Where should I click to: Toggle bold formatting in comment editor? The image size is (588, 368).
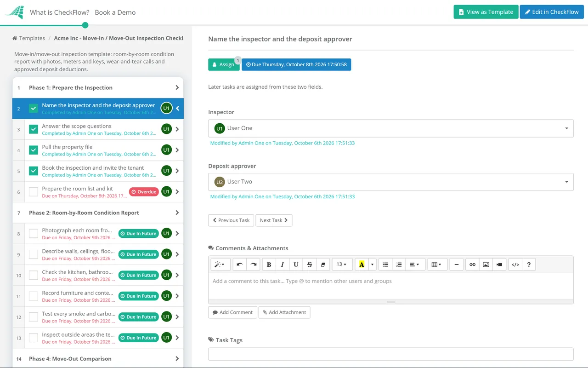[269, 264]
